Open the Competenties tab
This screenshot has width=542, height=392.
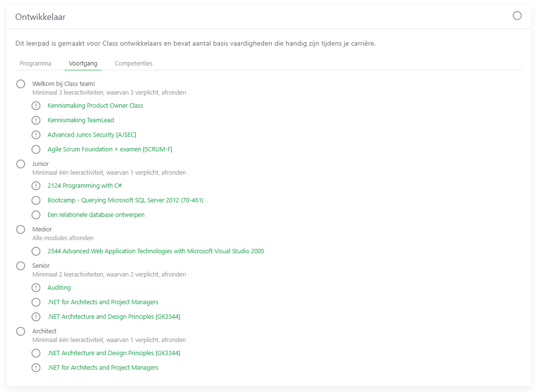[x=134, y=64]
